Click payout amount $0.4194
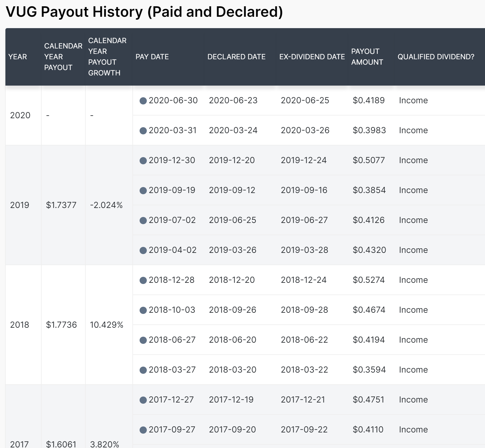This screenshot has width=485, height=448. [368, 340]
